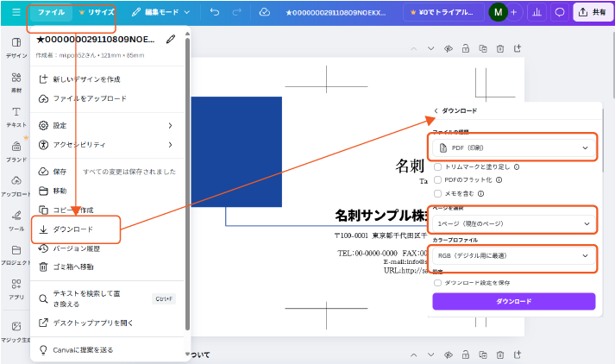Click the file menu scrollbar
The height and width of the screenshot is (364, 615).
pos(187,185)
